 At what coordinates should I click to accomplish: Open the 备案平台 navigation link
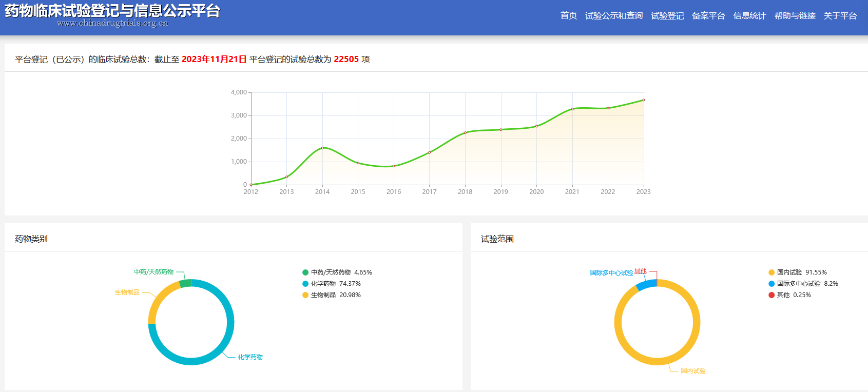tap(708, 16)
